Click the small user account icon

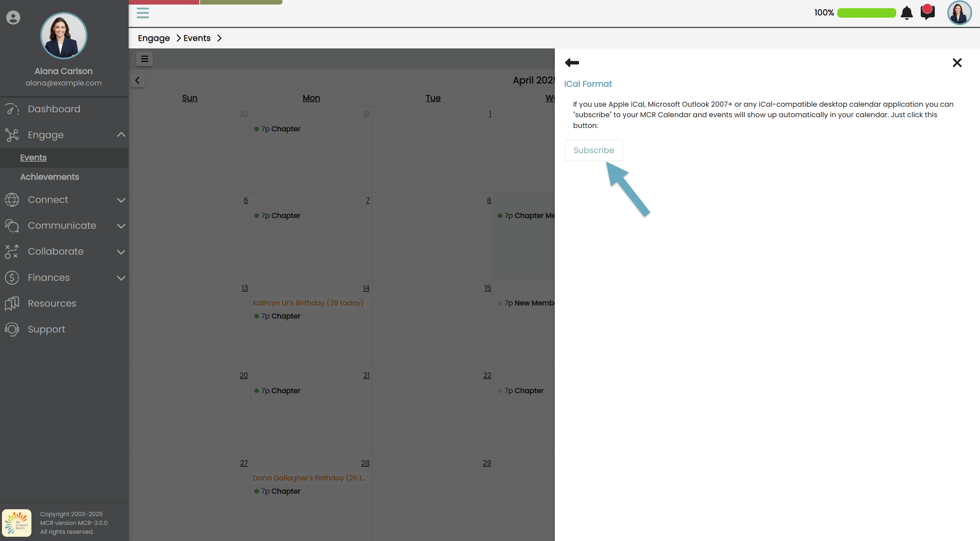point(13,17)
